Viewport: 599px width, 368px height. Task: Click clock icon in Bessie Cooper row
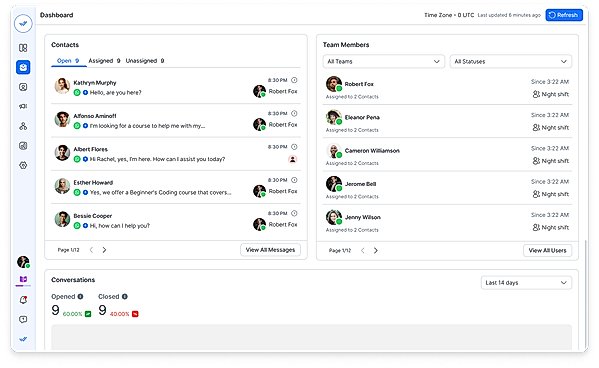pyautogui.click(x=294, y=213)
